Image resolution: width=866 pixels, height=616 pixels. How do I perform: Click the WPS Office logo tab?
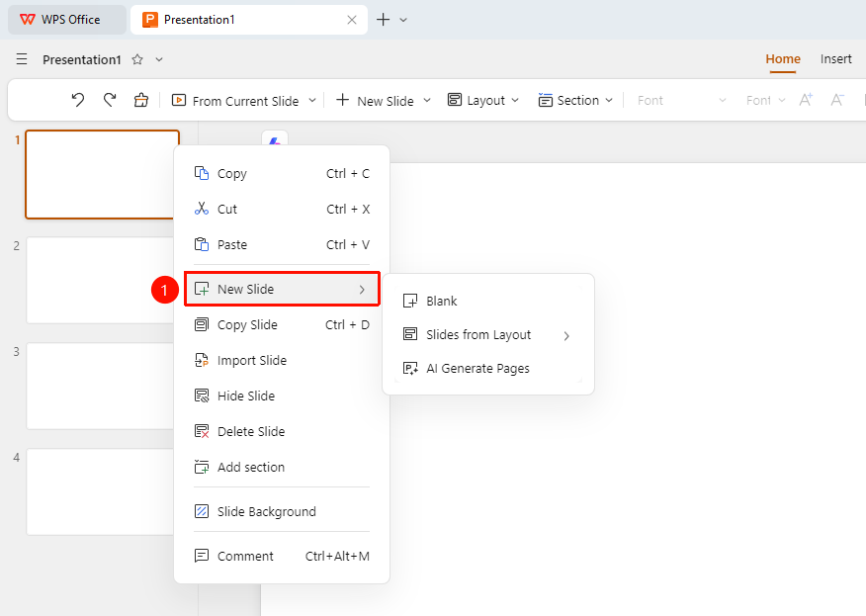[x=67, y=20]
